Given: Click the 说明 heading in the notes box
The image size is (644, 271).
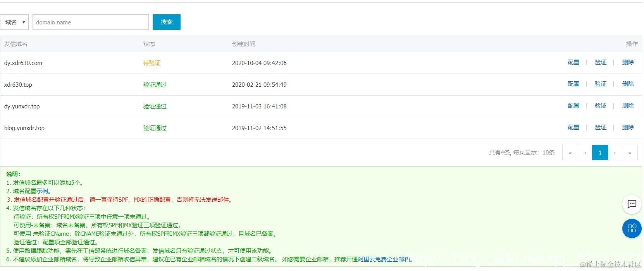Looking at the screenshot, I should [x=13, y=174].
